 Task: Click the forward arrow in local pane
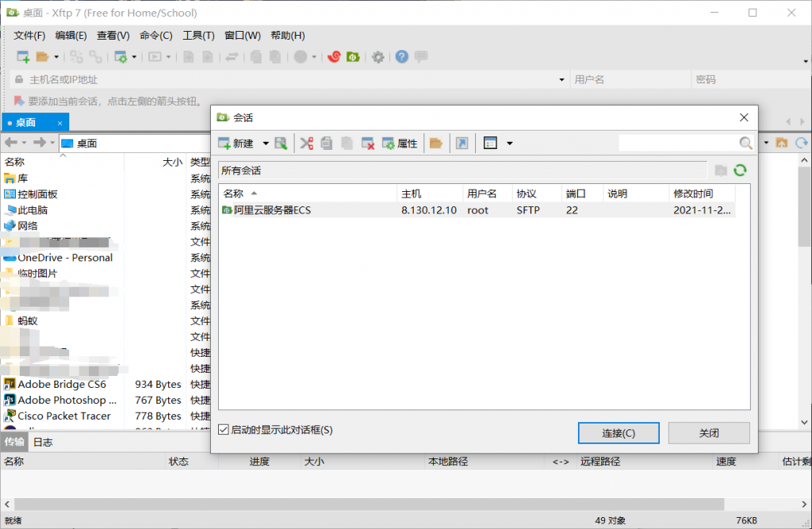pyautogui.click(x=40, y=143)
